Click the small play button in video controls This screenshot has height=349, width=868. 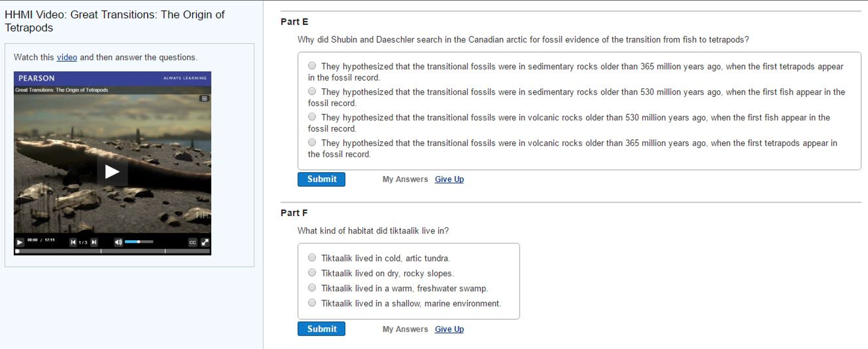click(20, 242)
